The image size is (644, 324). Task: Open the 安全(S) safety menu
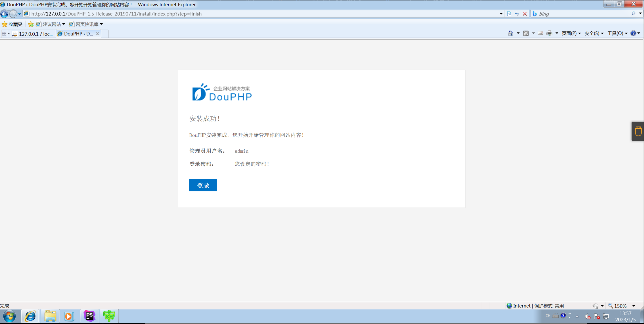tap(594, 33)
